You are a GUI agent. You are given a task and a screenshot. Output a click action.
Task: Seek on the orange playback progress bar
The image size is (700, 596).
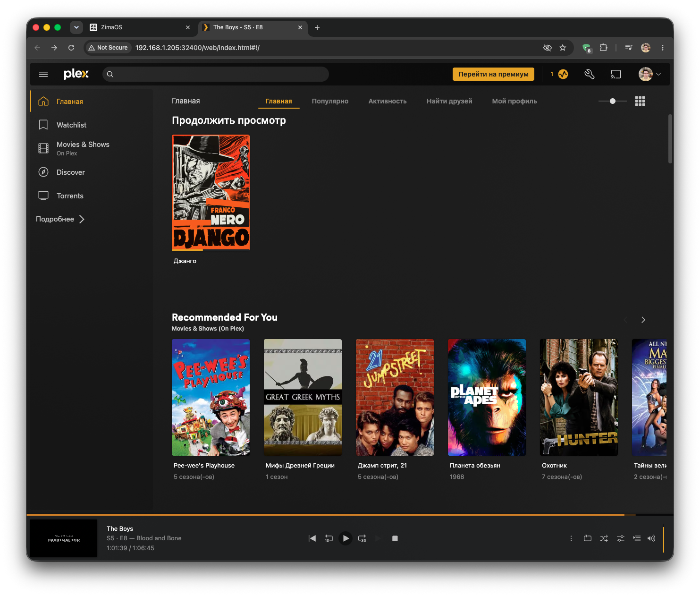(x=350, y=514)
